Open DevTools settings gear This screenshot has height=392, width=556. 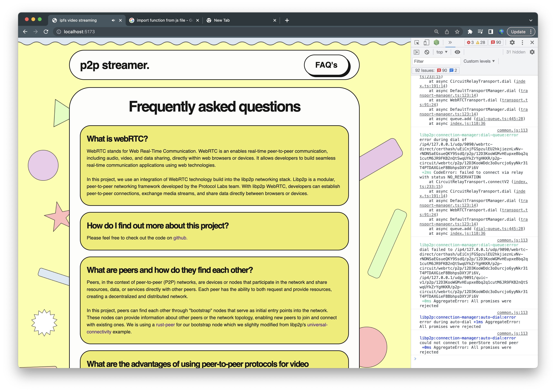(512, 43)
